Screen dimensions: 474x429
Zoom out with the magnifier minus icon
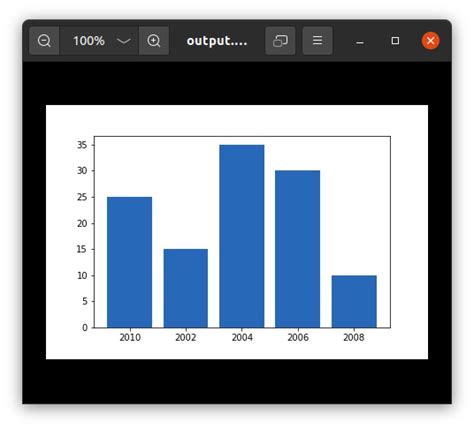click(x=44, y=41)
